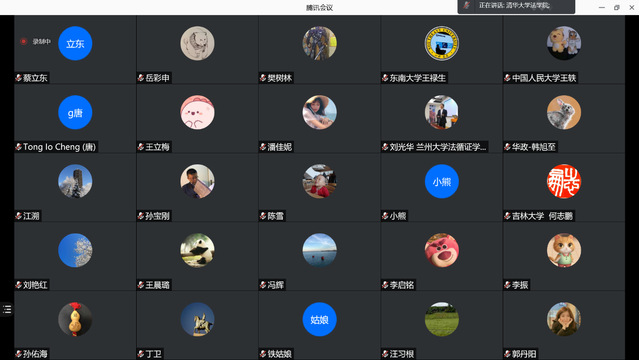Screen dimensions: 639x360
Task: Select the g唐 avatar of Tong Io Cheng
Action: (75, 113)
